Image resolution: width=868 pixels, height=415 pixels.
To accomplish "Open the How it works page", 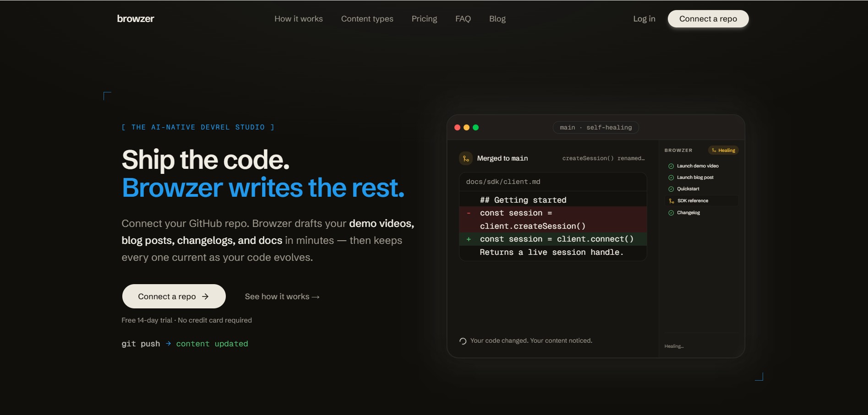I will (299, 19).
